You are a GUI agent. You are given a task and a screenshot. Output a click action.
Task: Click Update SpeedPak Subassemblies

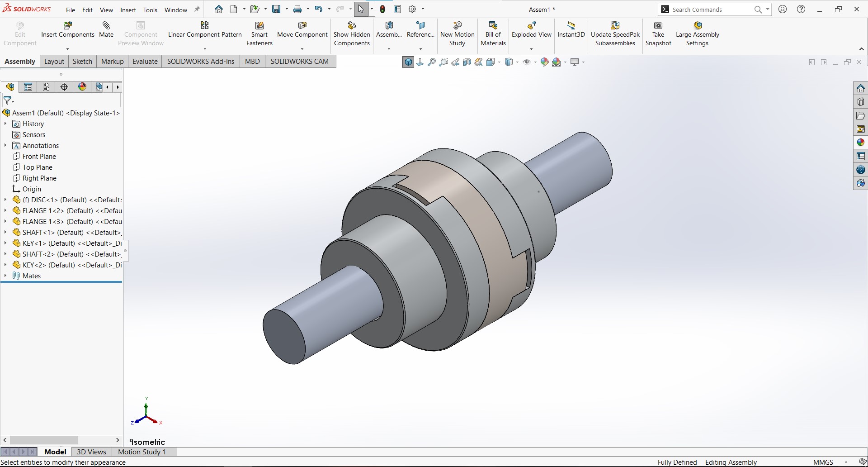(x=615, y=34)
